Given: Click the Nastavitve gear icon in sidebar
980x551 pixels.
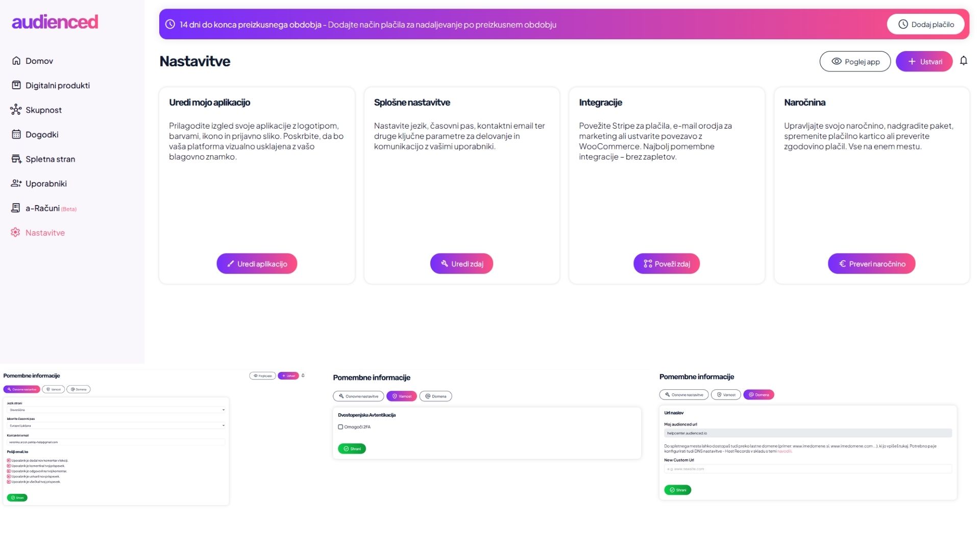Looking at the screenshot, I should 16,232.
